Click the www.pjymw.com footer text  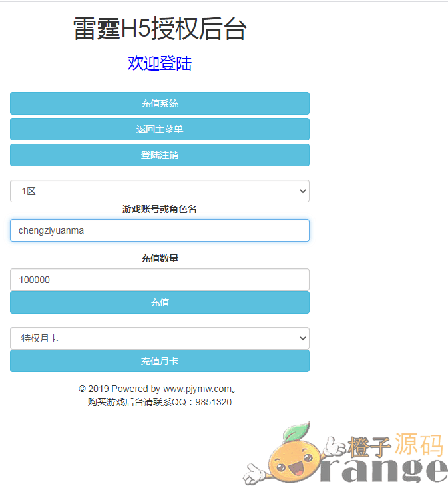[198, 389]
